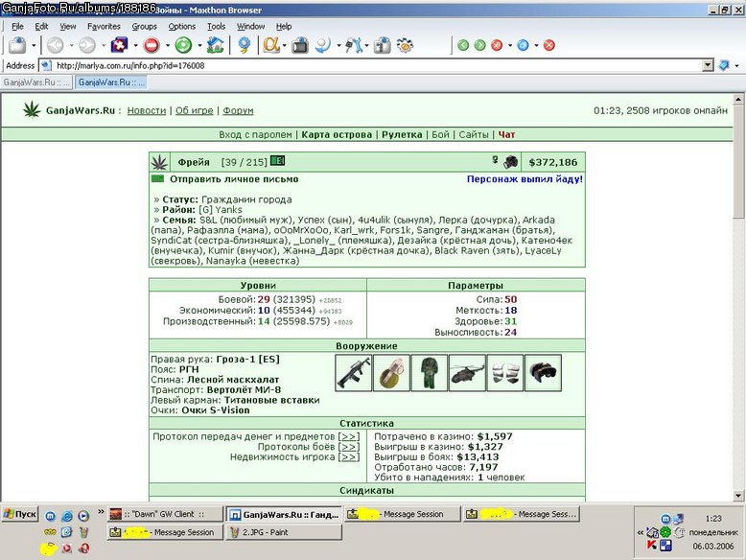Open the address bar dropdown arrow

708,65
